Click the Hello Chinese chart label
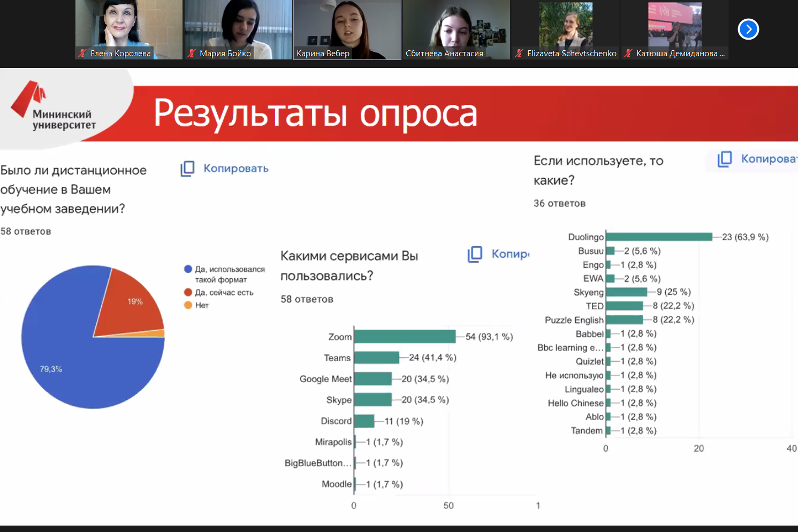Image resolution: width=798 pixels, height=532 pixels. 576,403
